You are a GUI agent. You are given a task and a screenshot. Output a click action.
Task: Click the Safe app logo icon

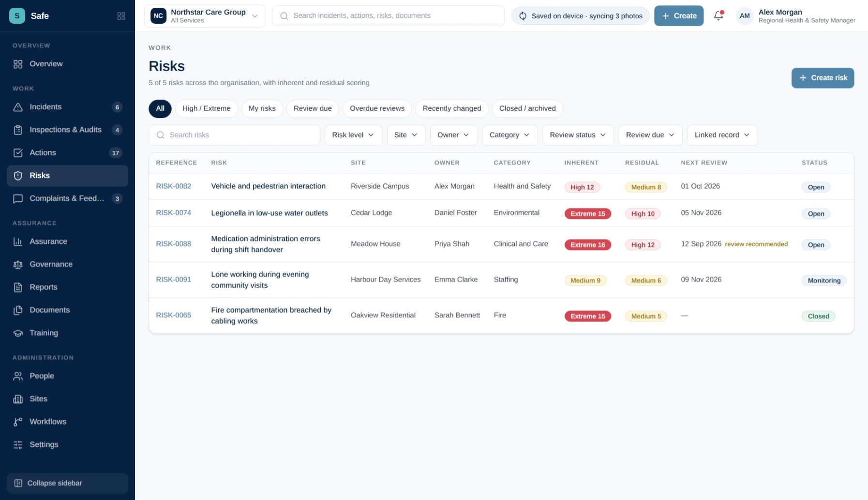pos(17,16)
